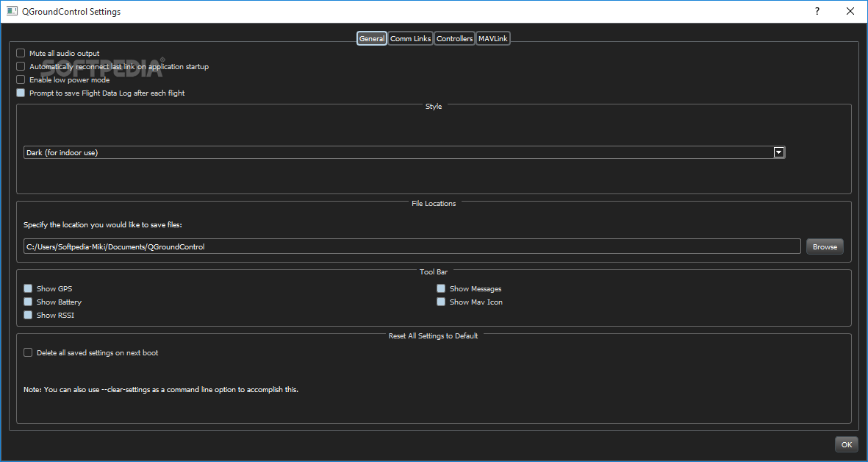Screen dimensions: 868x462
Task: Click the 'File Locations' group heading
Action: pos(434,203)
